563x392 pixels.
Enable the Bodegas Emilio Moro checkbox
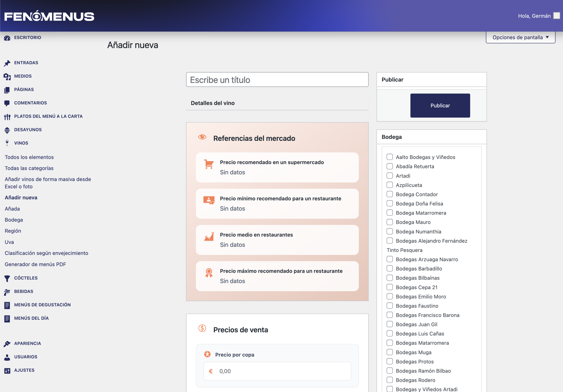(389, 296)
